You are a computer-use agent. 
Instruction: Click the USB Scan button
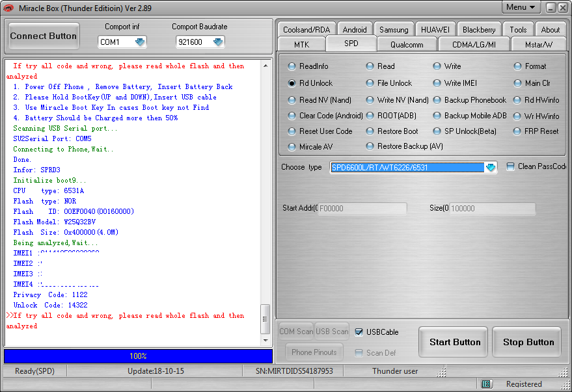[332, 332]
